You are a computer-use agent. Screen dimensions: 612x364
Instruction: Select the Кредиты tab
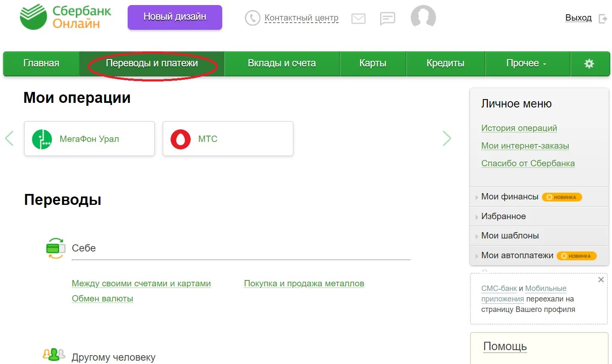[445, 63]
